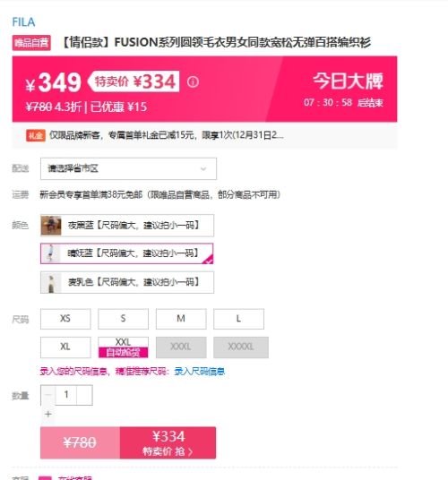Click the quantity input field
Viewport: 448px width, 480px height.
tap(66, 395)
